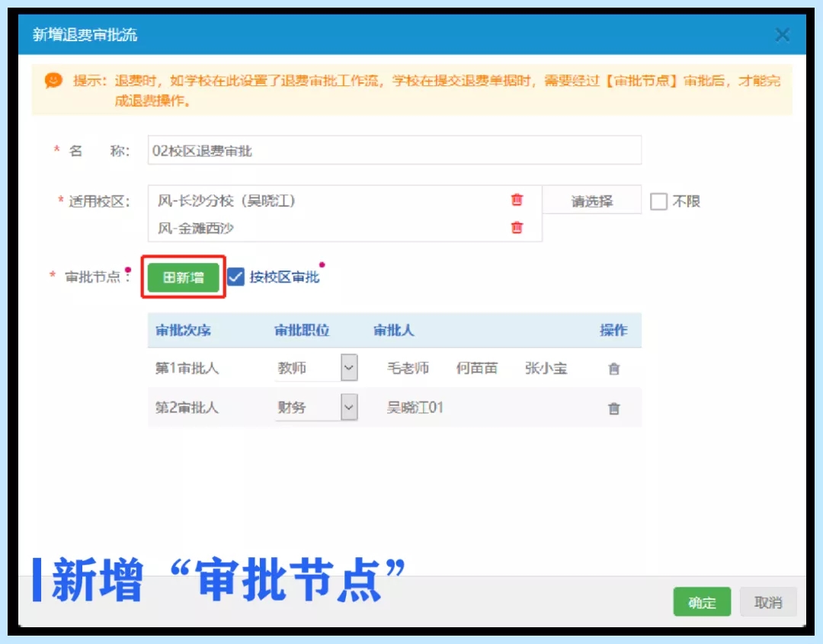
Task: Delete the 第2审批人 row
Action: pos(613,409)
